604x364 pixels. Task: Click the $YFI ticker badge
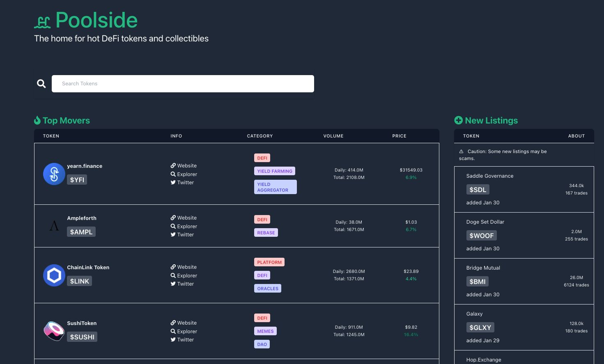click(77, 180)
